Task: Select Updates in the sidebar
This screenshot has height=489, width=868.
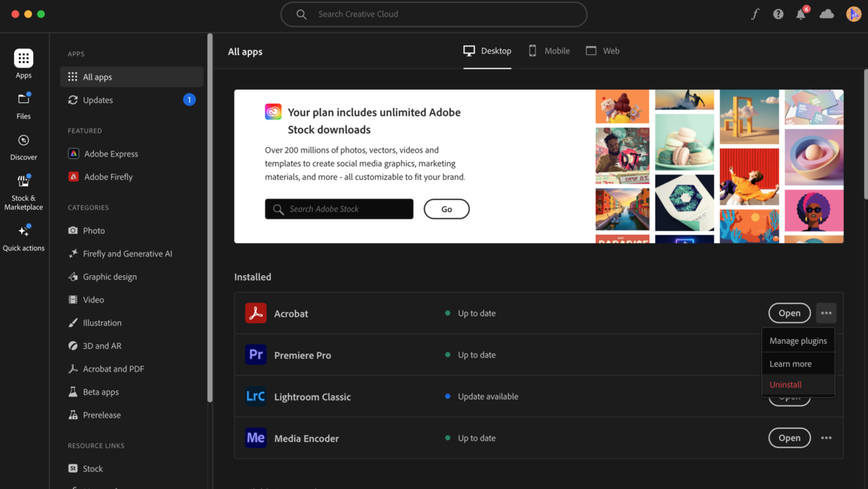Action: point(98,100)
